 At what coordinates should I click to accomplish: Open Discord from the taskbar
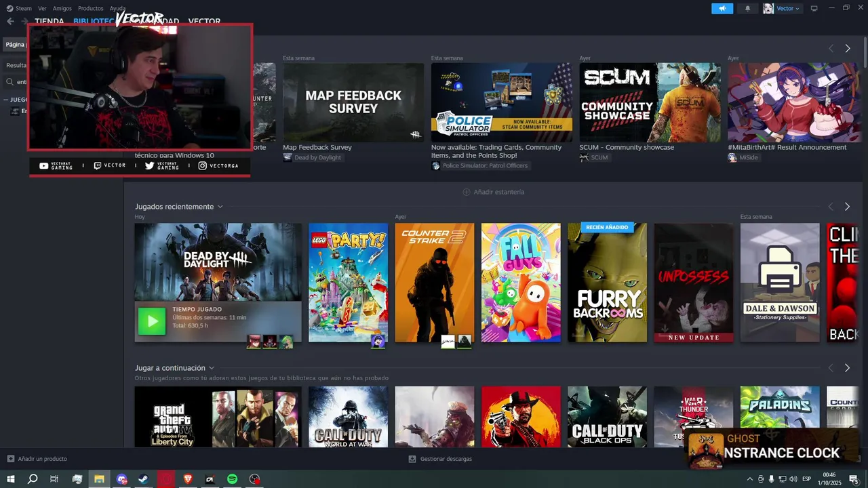(121, 479)
